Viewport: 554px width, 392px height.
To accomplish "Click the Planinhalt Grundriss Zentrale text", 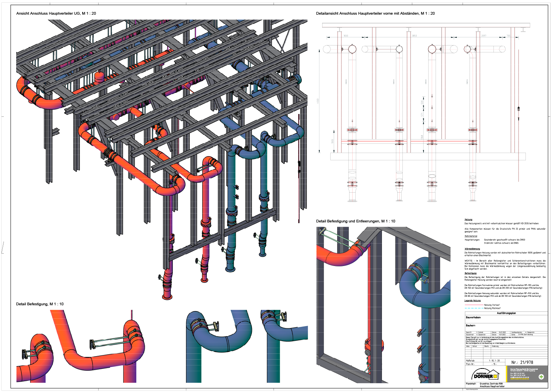I will [x=491, y=384].
